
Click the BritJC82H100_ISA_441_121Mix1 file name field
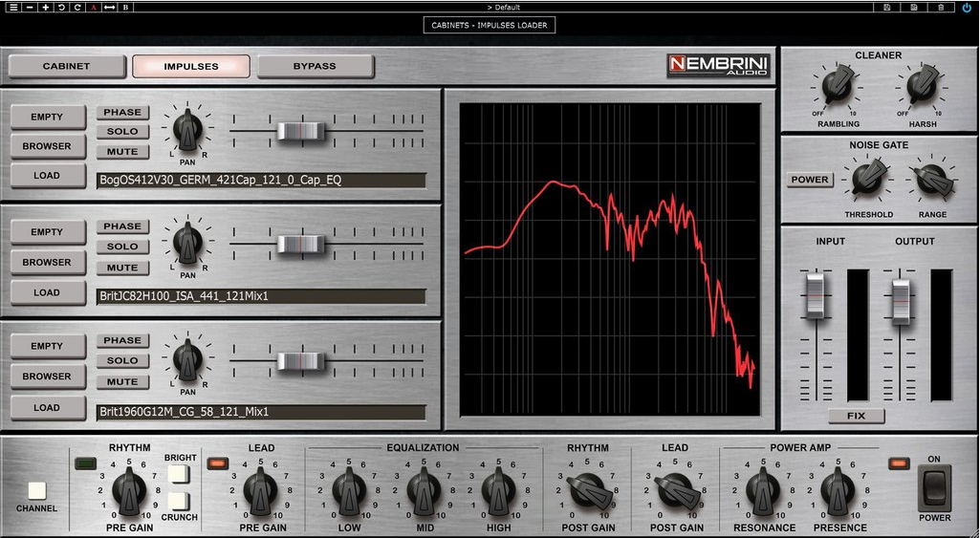coord(261,296)
